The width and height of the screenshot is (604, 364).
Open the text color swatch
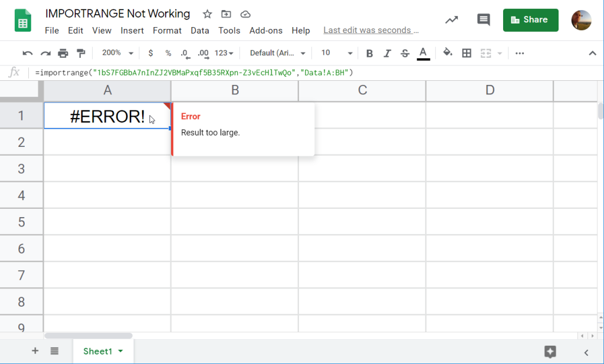tap(423, 53)
